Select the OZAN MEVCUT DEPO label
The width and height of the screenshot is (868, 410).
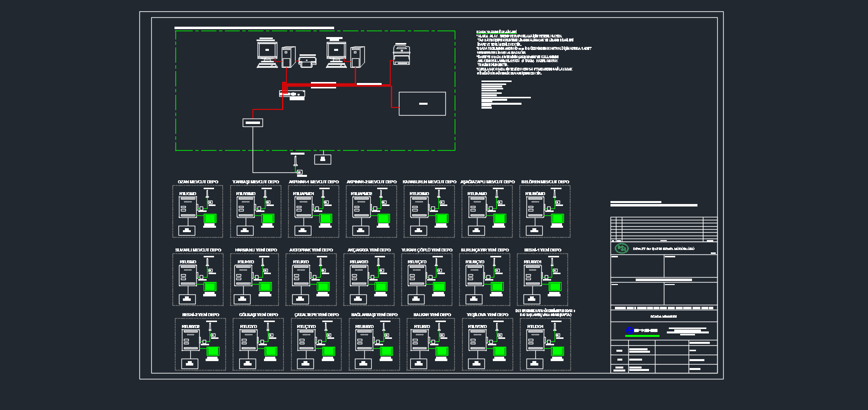coord(198,182)
